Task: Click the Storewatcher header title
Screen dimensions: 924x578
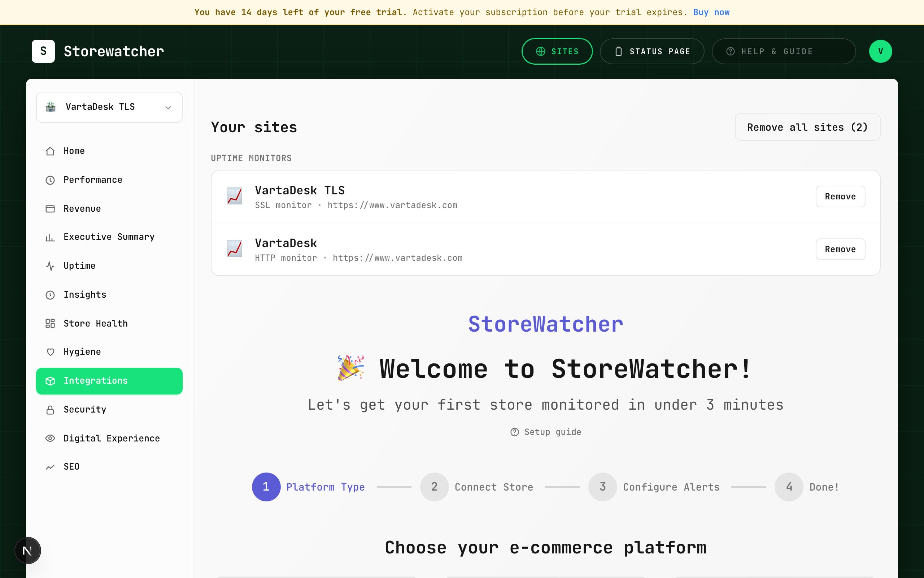Action: pyautogui.click(x=114, y=51)
